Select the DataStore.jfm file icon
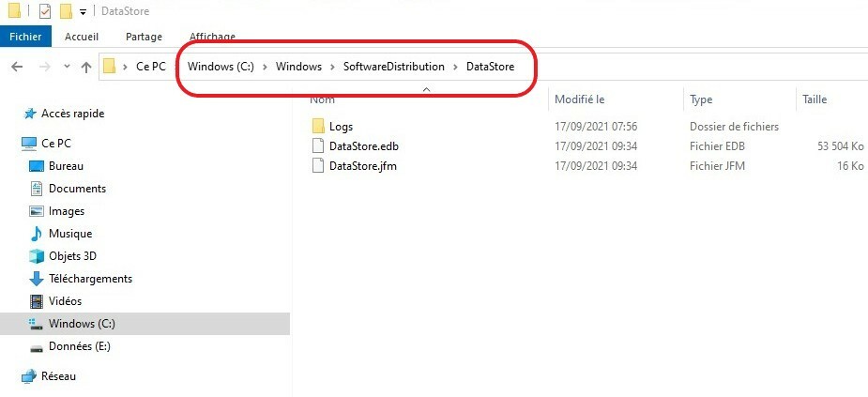868x397 pixels. 318,165
